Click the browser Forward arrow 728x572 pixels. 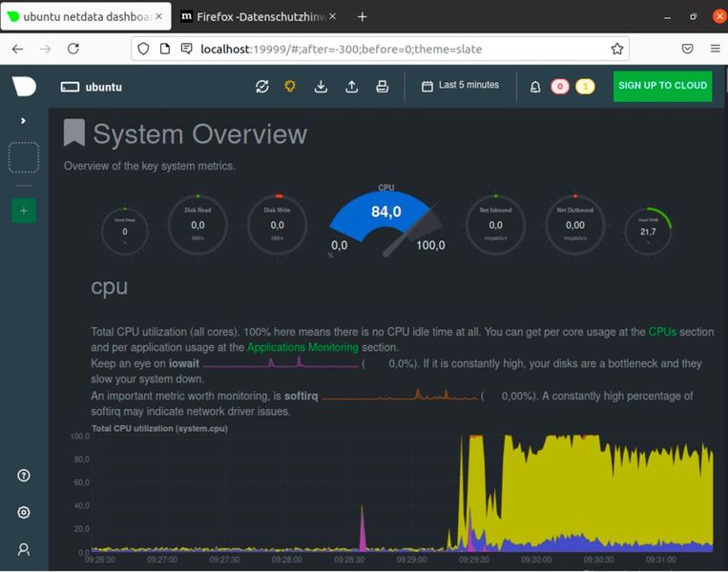click(x=46, y=49)
